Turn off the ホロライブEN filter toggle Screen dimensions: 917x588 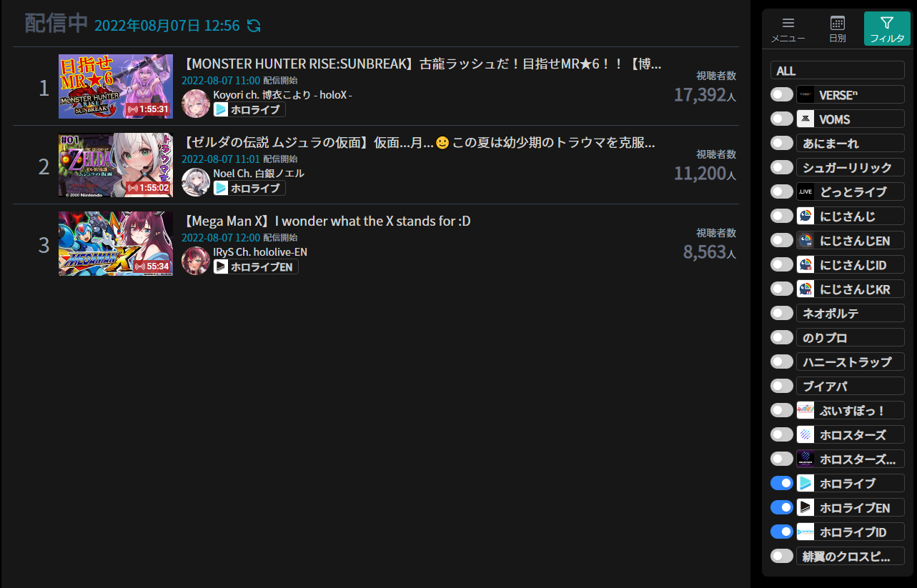pos(782,507)
